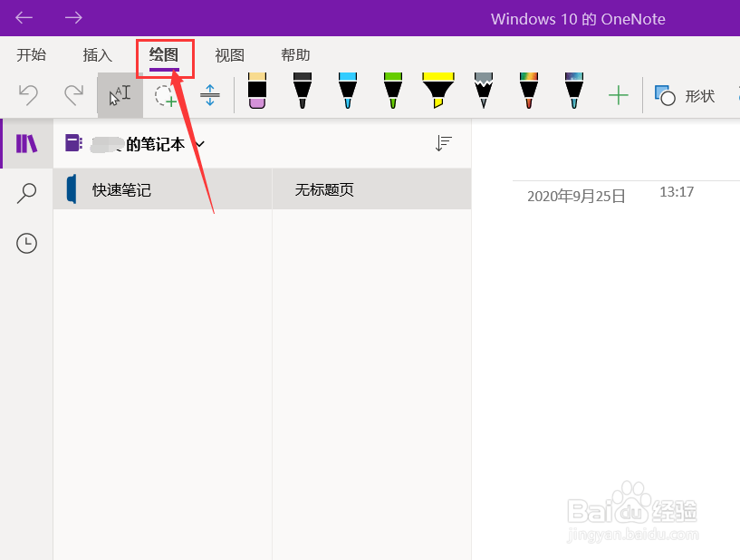Pick the yellow highlighter
This screenshot has height=560, width=740.
pyautogui.click(x=438, y=91)
